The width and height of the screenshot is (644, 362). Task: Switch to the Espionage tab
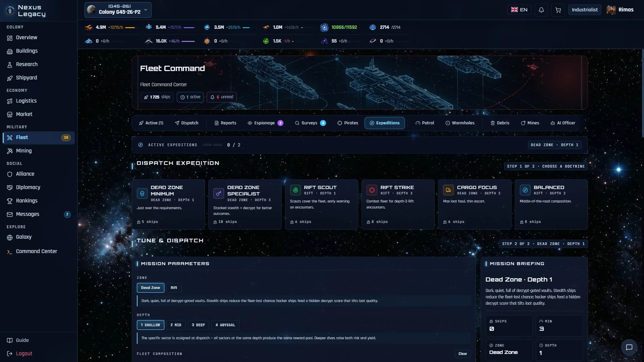pyautogui.click(x=265, y=123)
